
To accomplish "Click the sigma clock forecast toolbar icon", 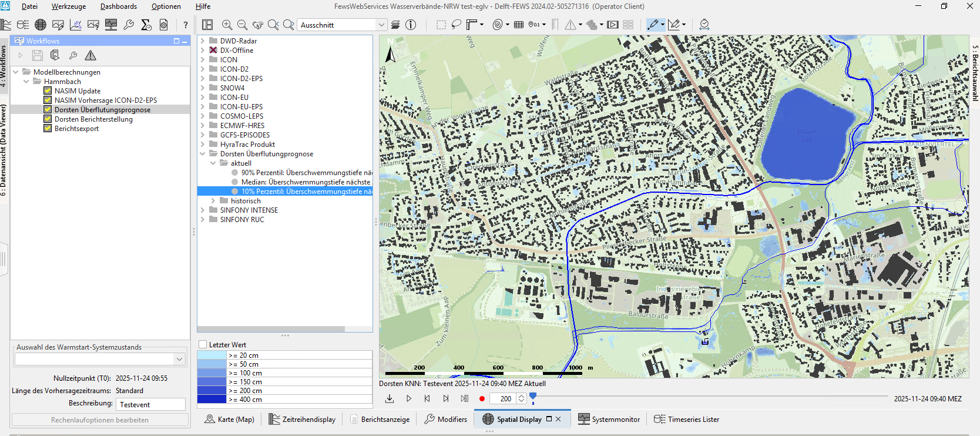I will [146, 25].
